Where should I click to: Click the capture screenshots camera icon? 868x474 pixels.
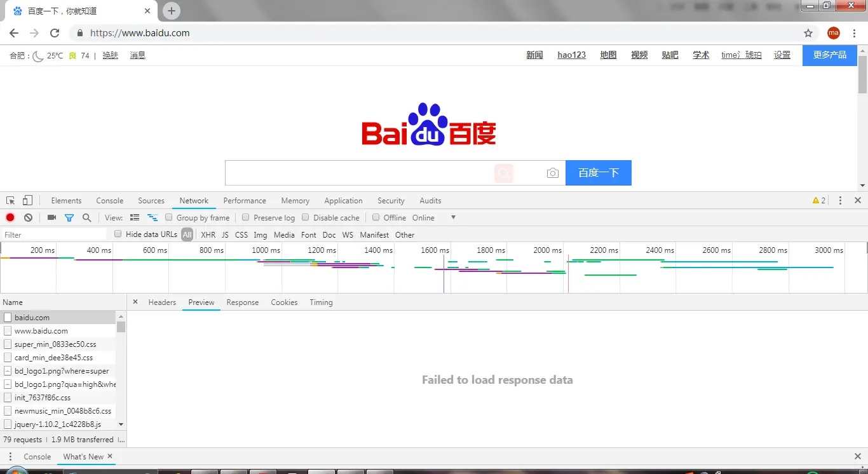point(51,217)
